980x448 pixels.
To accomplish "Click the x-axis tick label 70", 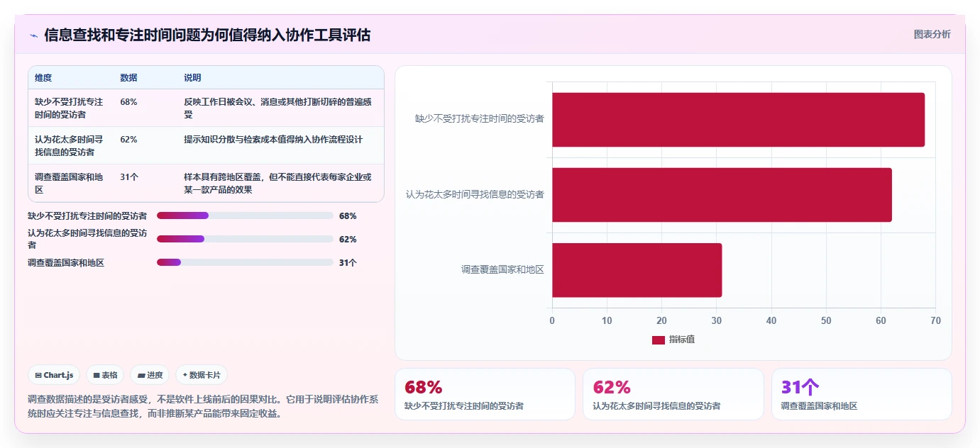I will [x=935, y=320].
